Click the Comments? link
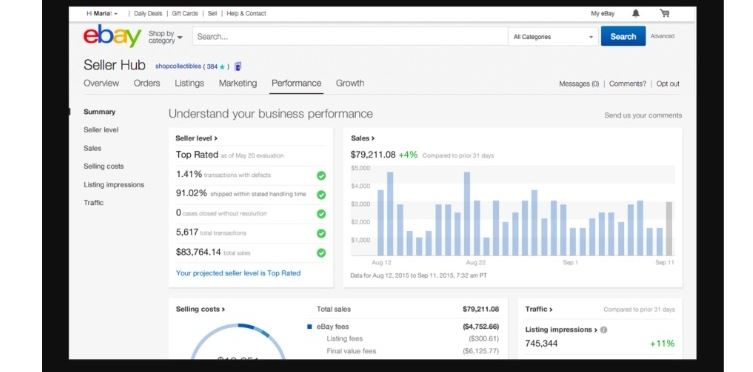The width and height of the screenshot is (753, 372). (628, 84)
